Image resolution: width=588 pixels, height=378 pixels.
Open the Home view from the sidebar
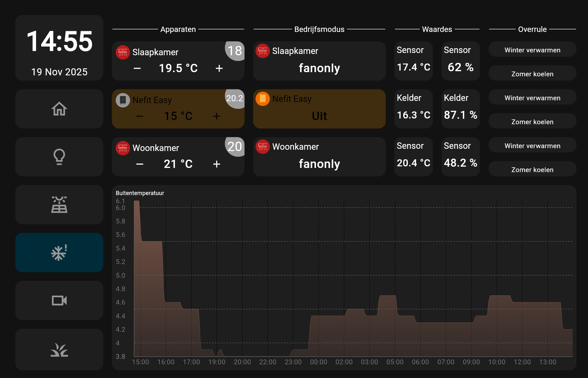(59, 109)
